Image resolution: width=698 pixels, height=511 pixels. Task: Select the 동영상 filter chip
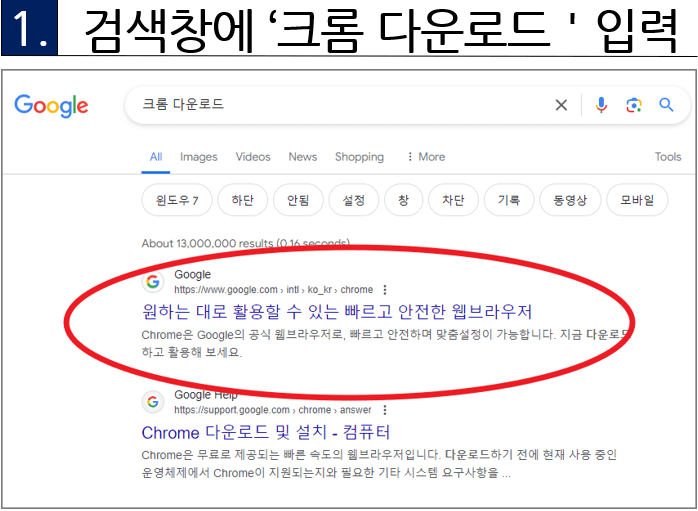click(x=570, y=200)
